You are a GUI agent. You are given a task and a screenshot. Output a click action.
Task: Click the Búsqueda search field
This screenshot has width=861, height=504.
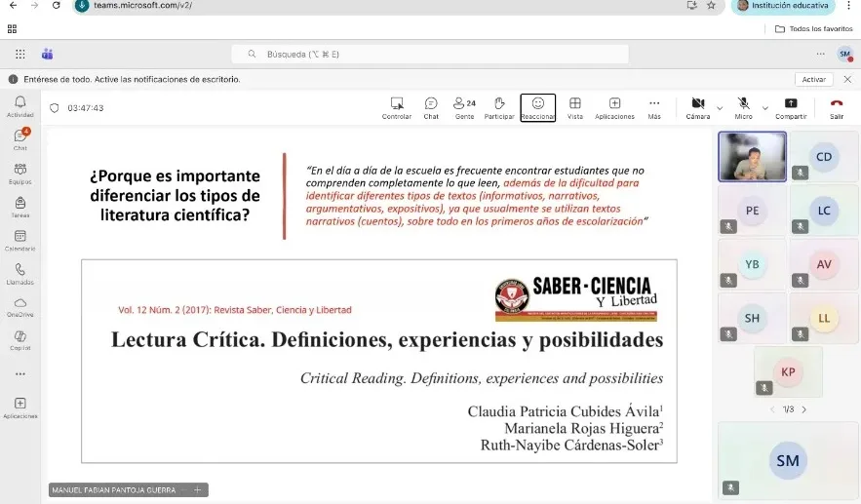click(x=430, y=54)
